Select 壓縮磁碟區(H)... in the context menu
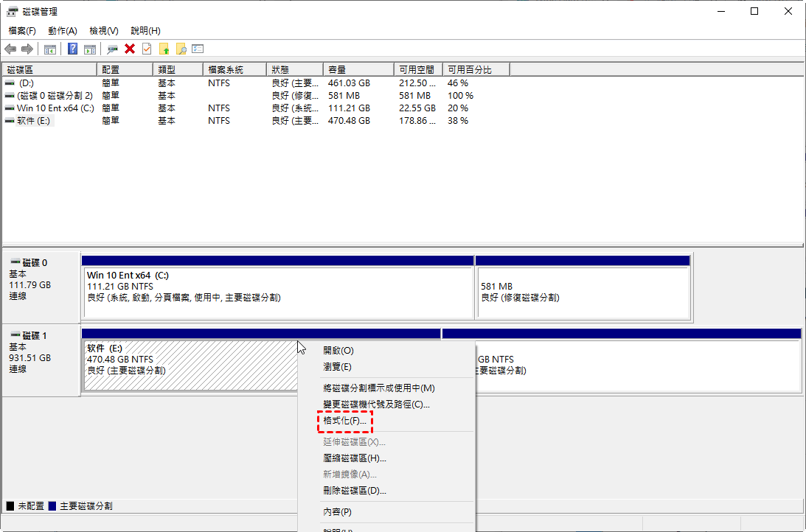This screenshot has height=532, width=806. coord(355,458)
